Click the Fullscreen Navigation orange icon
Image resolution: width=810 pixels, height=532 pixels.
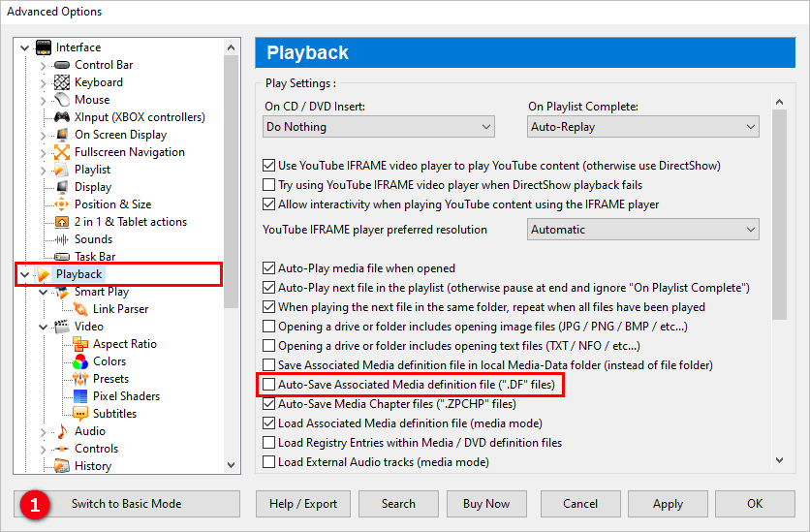tap(62, 152)
